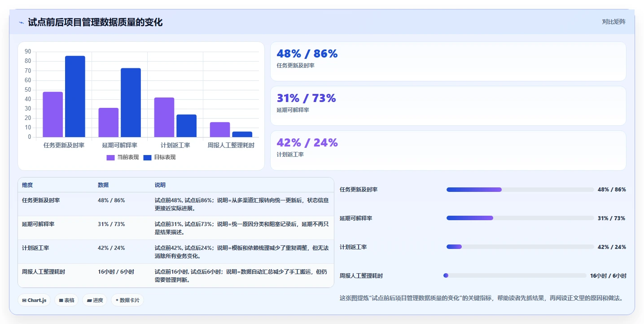The width and height of the screenshot is (644, 324).
Task: Click the 48% / 86% stat card value
Action: click(x=307, y=53)
